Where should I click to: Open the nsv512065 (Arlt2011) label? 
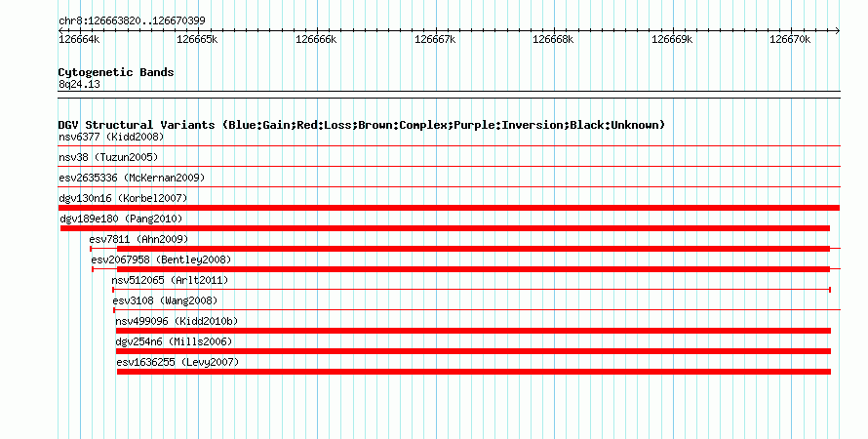170,280
